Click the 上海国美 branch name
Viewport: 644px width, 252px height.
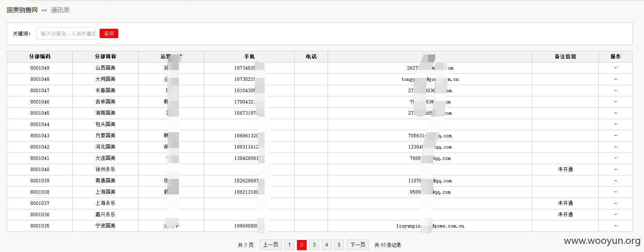pyautogui.click(x=105, y=192)
